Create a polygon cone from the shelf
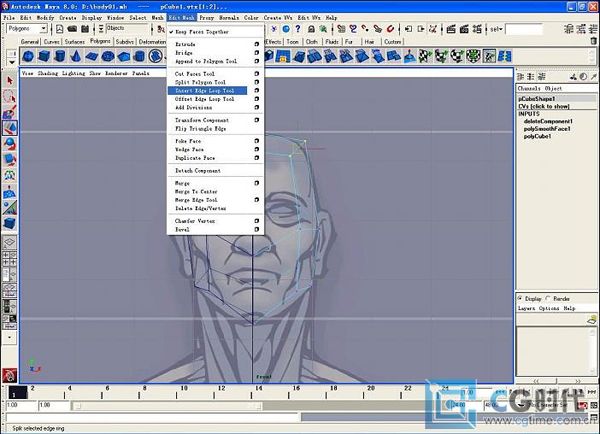This screenshot has height=434, width=600. 76,57
